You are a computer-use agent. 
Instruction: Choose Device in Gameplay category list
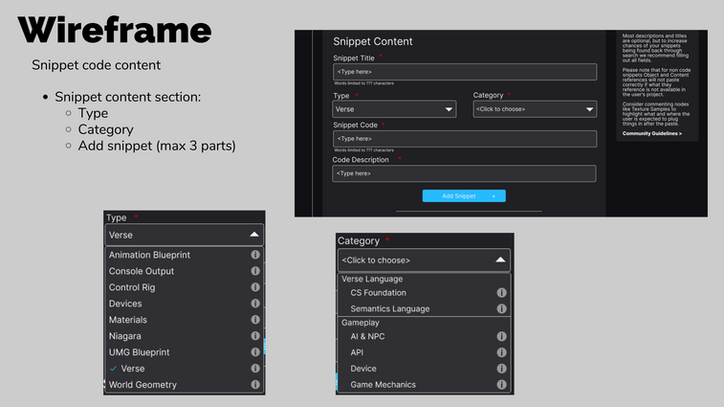pos(363,368)
